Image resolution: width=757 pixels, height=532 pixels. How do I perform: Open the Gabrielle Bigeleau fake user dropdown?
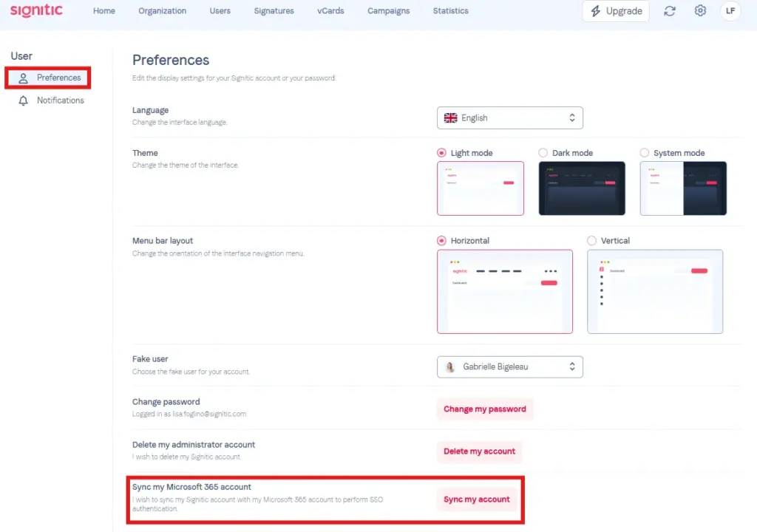(x=510, y=367)
